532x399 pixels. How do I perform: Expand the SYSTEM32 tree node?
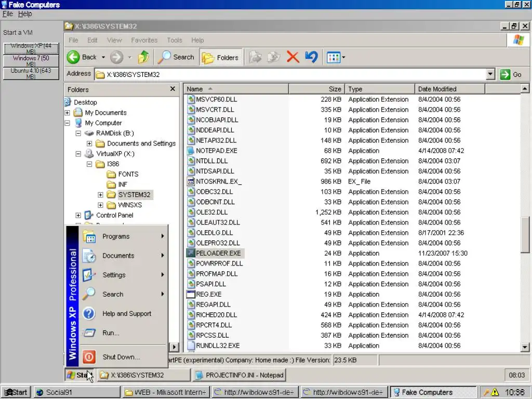(x=100, y=195)
